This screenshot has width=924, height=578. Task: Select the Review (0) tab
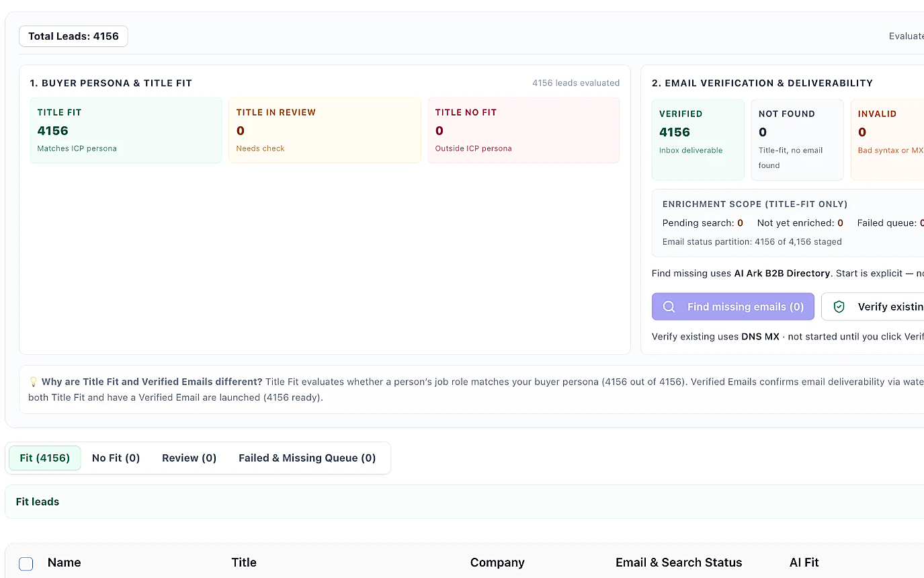coord(189,458)
